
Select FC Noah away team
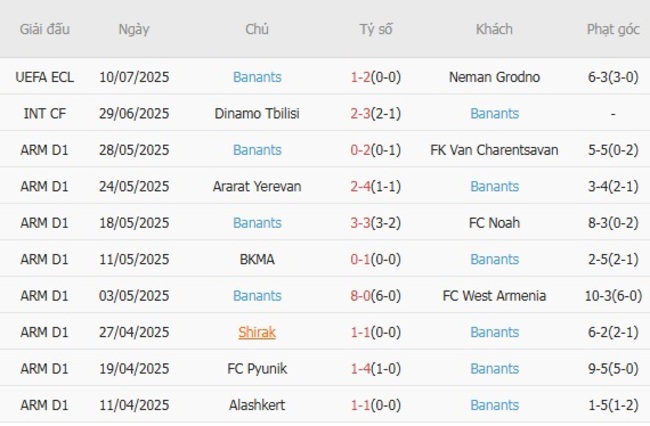pos(494,223)
